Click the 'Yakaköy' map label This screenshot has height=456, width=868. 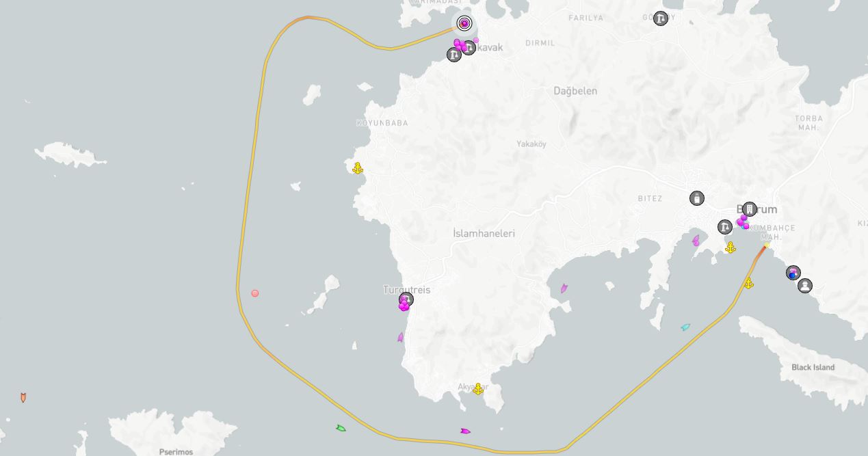click(x=531, y=144)
